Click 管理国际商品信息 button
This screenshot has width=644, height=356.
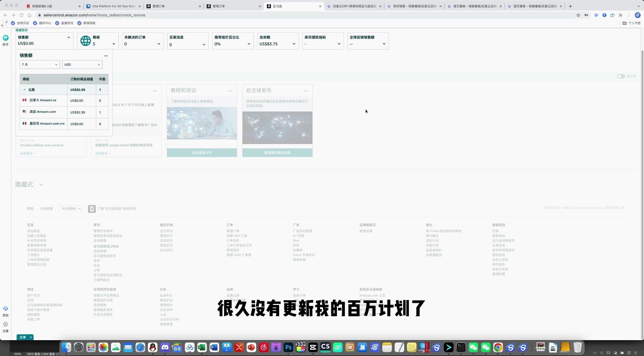tap(277, 153)
